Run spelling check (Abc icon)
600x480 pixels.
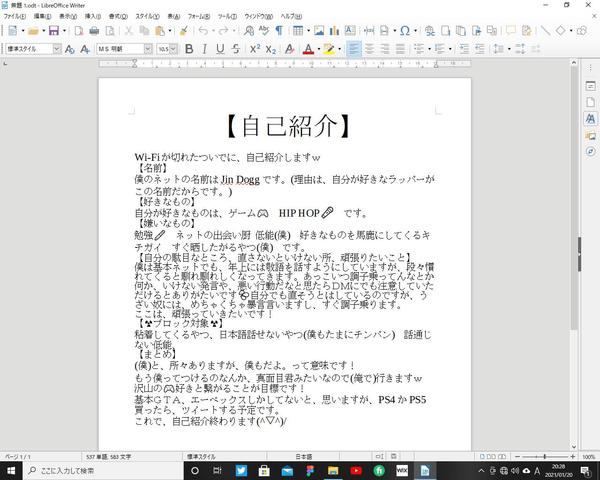point(264,31)
